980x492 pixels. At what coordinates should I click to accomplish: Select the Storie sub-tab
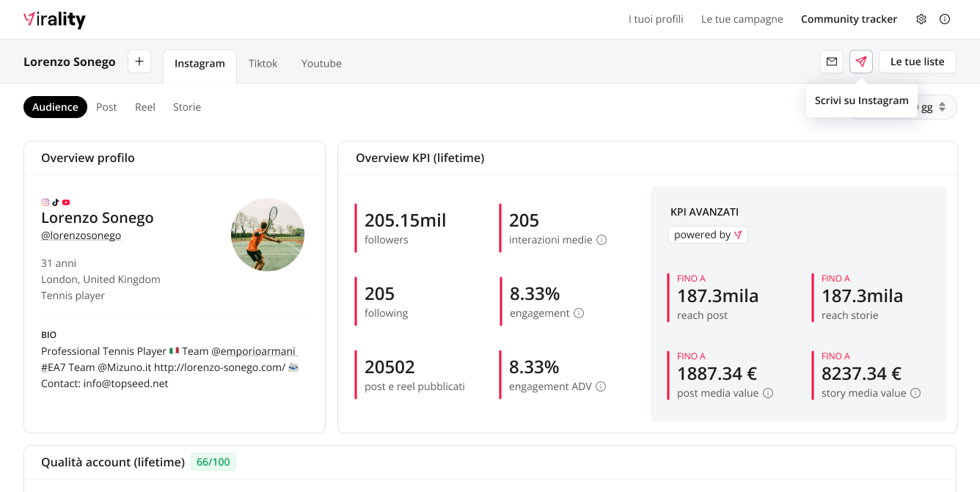[187, 107]
